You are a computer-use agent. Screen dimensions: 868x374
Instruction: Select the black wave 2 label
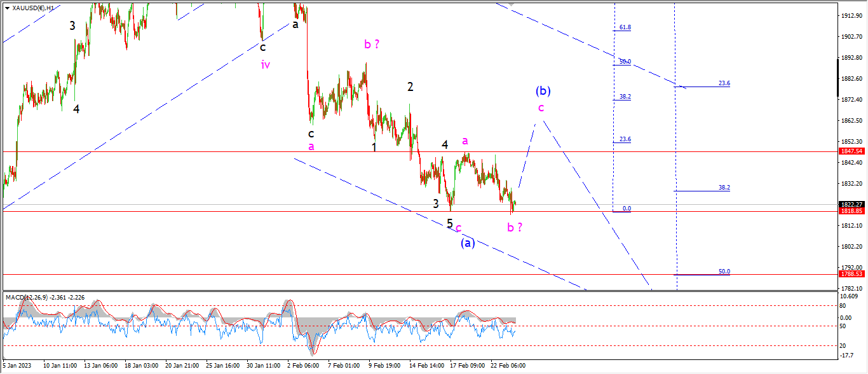(x=410, y=87)
